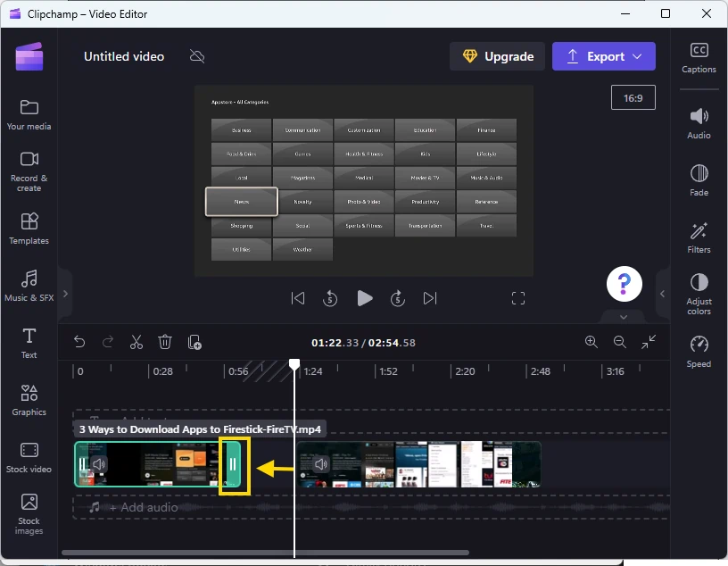Click the first clip's right trim handle

[x=233, y=464]
